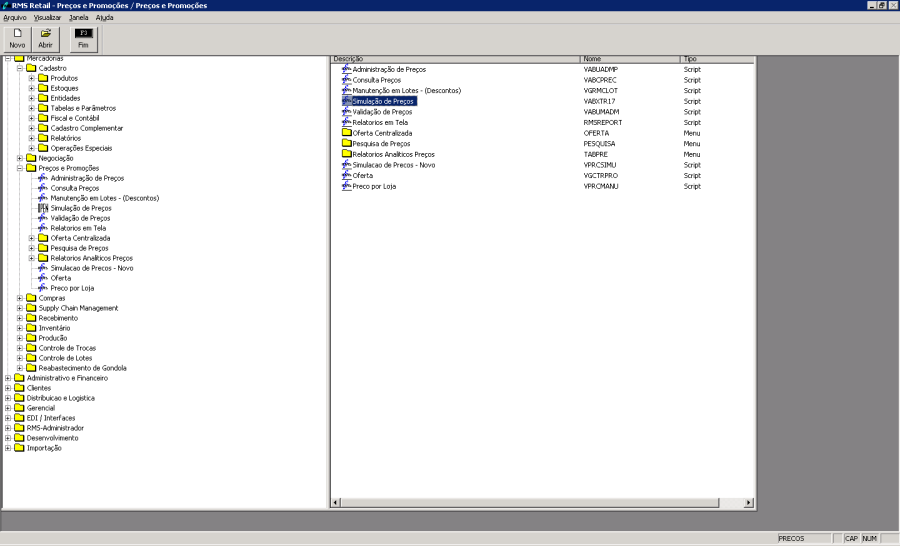Expand the EDI / Interfaces node
The image size is (900, 546).
(8, 418)
